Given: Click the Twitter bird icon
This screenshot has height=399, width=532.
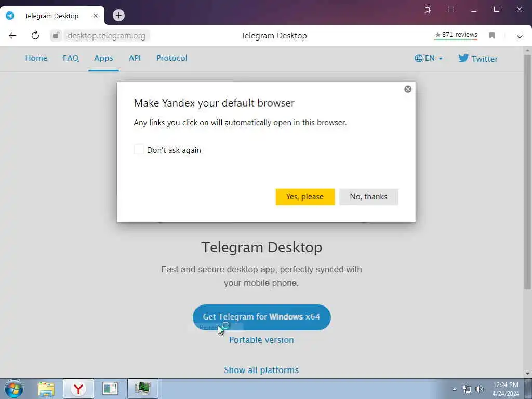Looking at the screenshot, I should (463, 58).
